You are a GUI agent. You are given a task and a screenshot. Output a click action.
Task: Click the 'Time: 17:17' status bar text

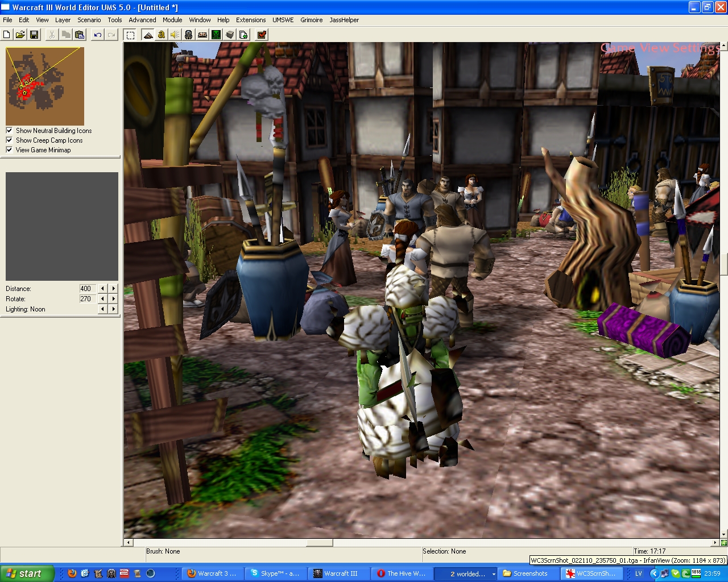tap(650, 551)
